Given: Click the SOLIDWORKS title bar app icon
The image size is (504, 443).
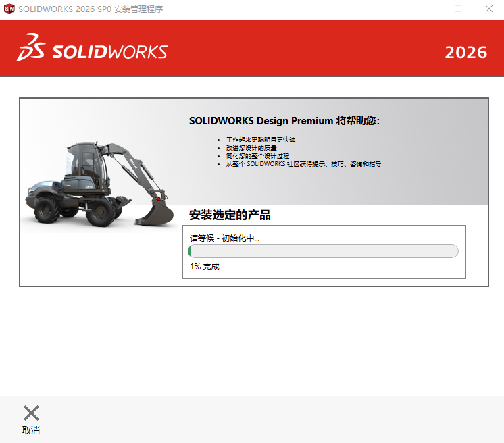Looking at the screenshot, I should (9, 9).
